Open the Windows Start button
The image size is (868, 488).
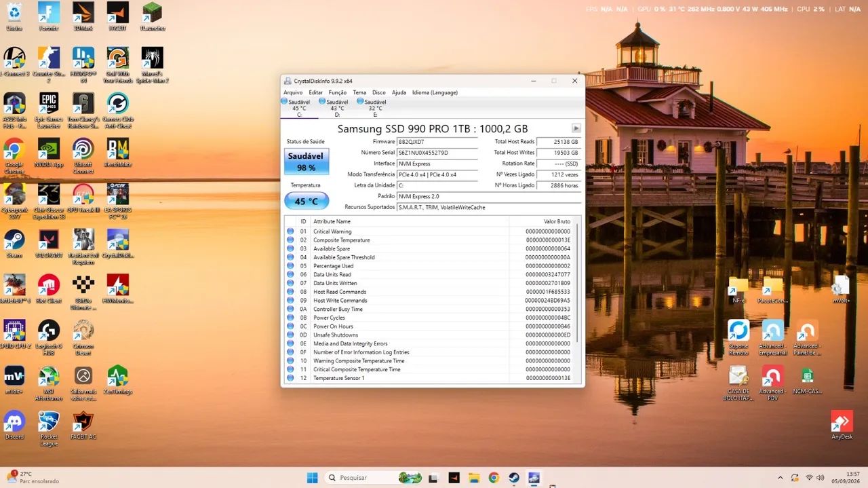click(312, 478)
